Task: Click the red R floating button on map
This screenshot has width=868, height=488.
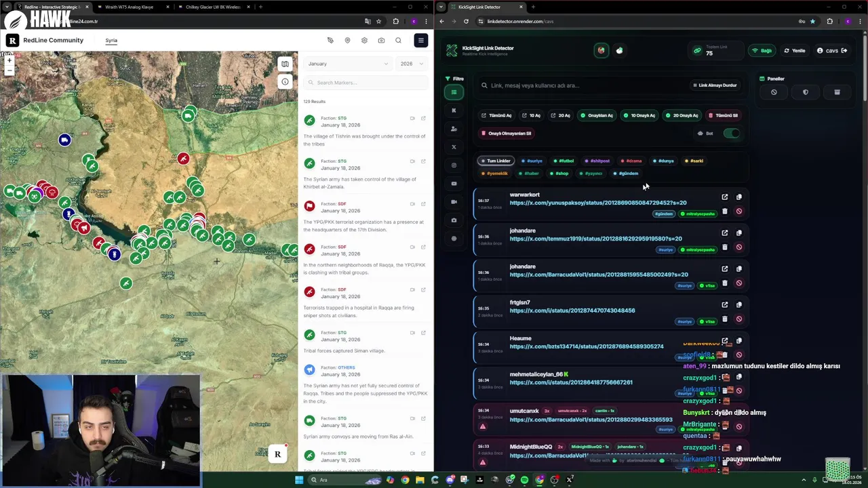Action: (277, 454)
